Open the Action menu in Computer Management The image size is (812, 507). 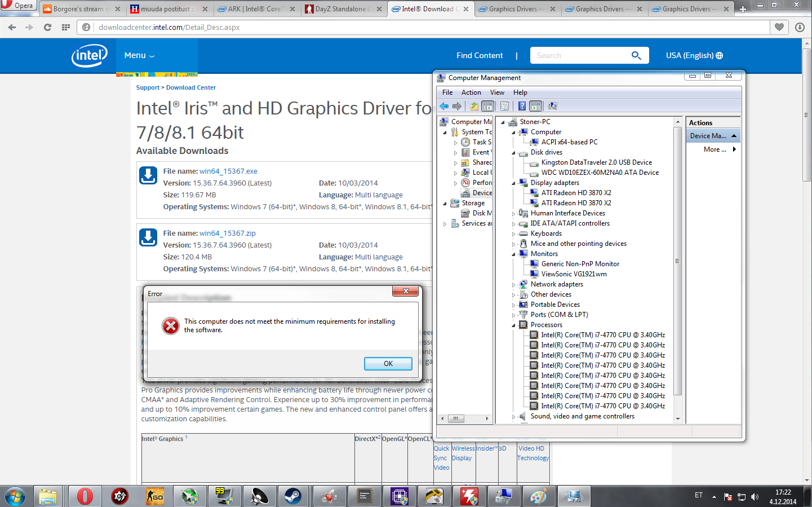coord(471,92)
